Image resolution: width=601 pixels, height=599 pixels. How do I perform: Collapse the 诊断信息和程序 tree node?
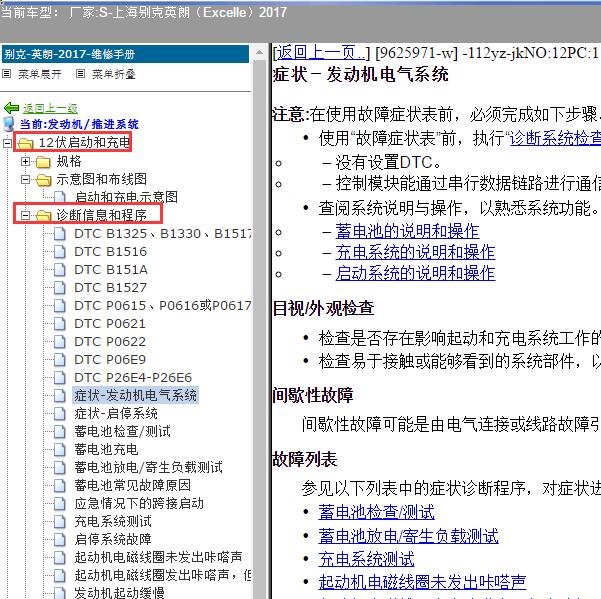[x=25, y=215]
